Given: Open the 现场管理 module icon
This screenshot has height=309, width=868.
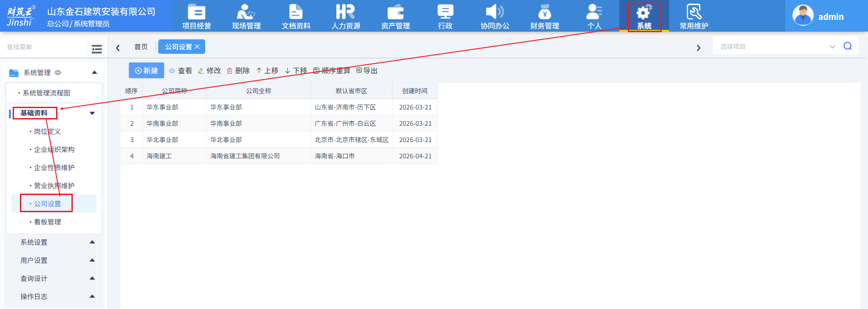Looking at the screenshot, I should 246,16.
